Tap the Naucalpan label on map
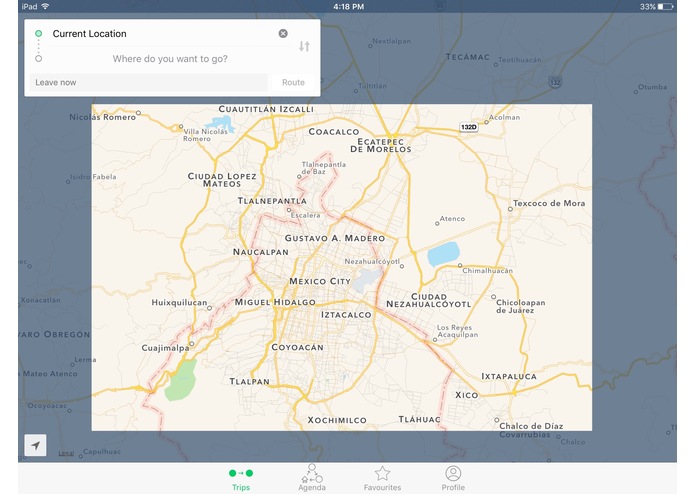The width and height of the screenshot is (695, 494). point(261,252)
